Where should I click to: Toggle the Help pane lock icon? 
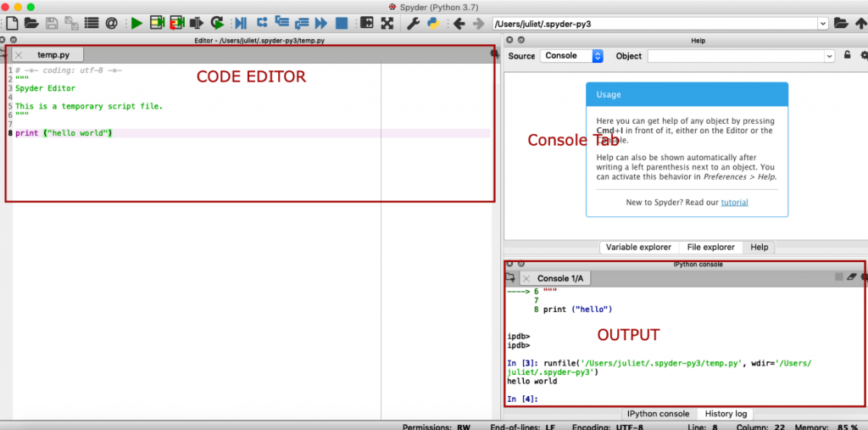[x=847, y=56]
